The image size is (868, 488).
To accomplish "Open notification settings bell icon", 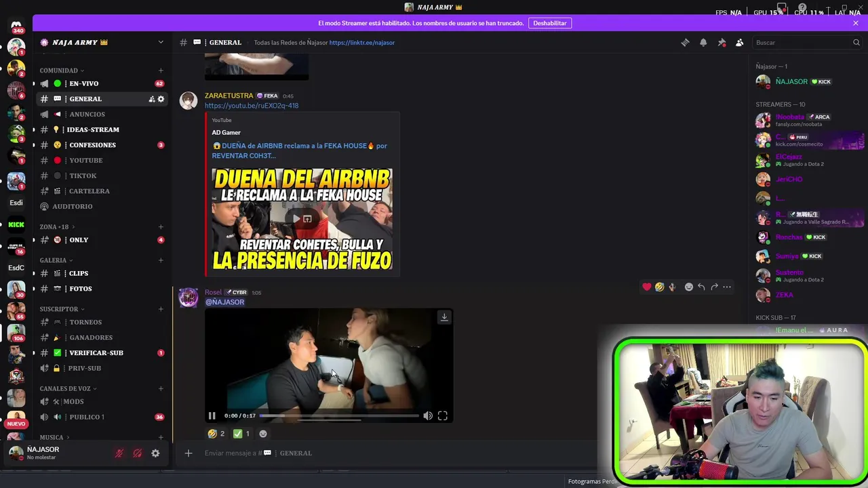I will [703, 42].
